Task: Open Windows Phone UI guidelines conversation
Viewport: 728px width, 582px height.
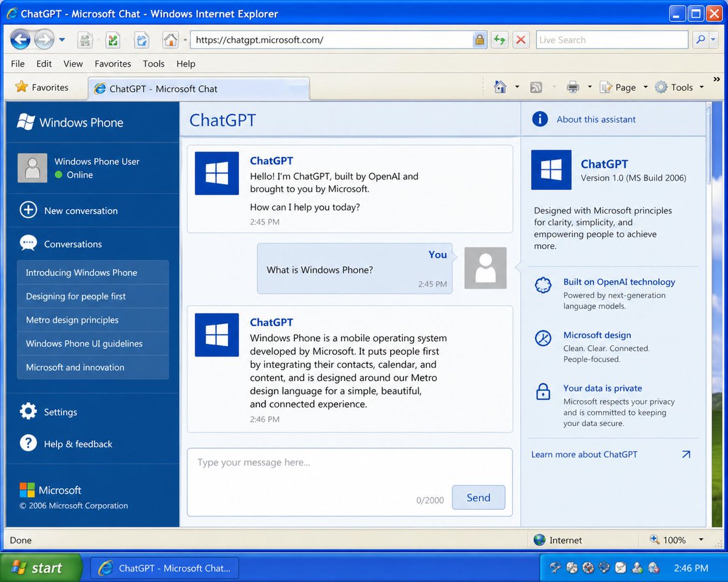Action: (93, 344)
